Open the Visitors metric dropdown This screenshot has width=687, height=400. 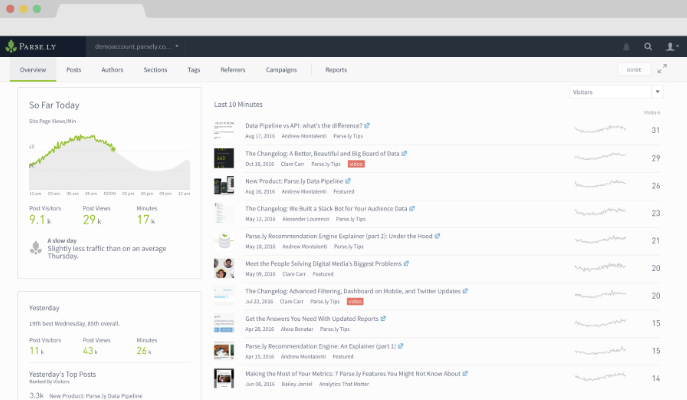(616, 92)
